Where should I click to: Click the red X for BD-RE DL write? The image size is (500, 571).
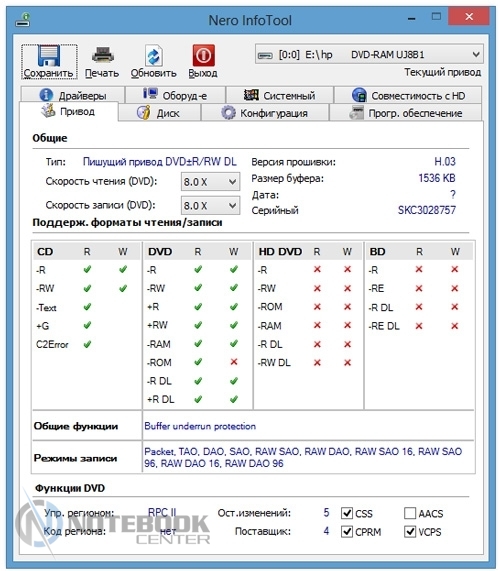coord(454,326)
